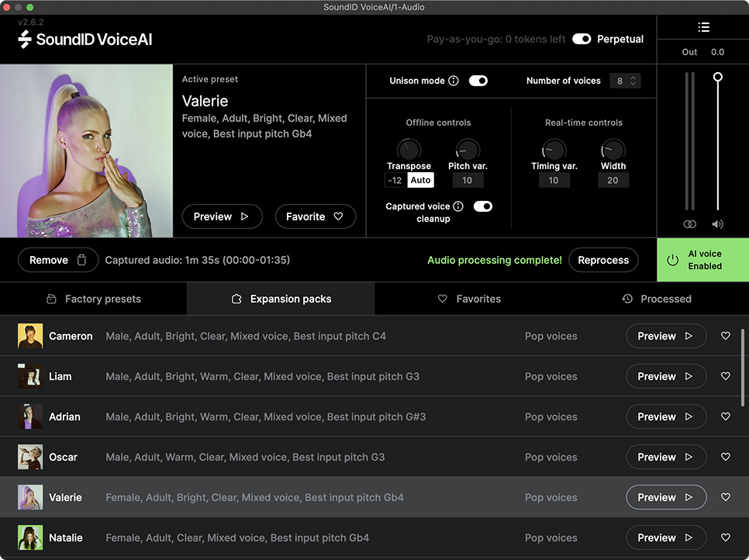Image resolution: width=749 pixels, height=560 pixels.
Task: Favorite the Adrian preset with heart icon
Action: point(725,417)
